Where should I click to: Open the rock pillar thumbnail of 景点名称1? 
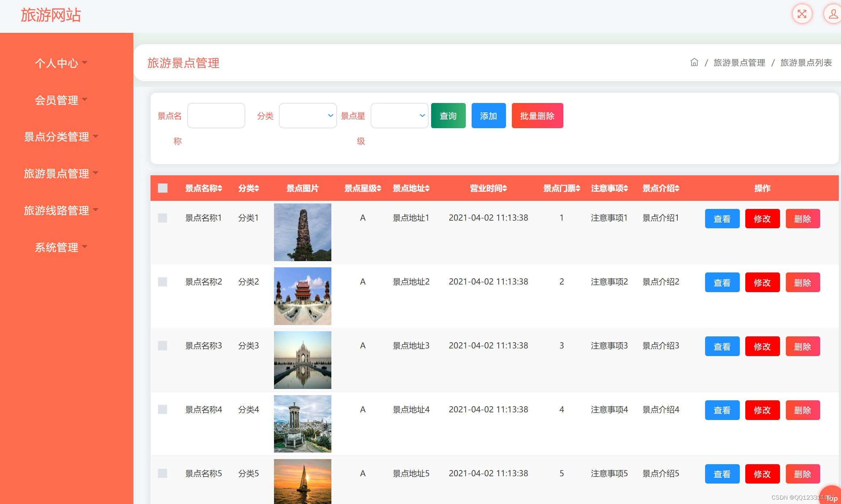point(302,232)
